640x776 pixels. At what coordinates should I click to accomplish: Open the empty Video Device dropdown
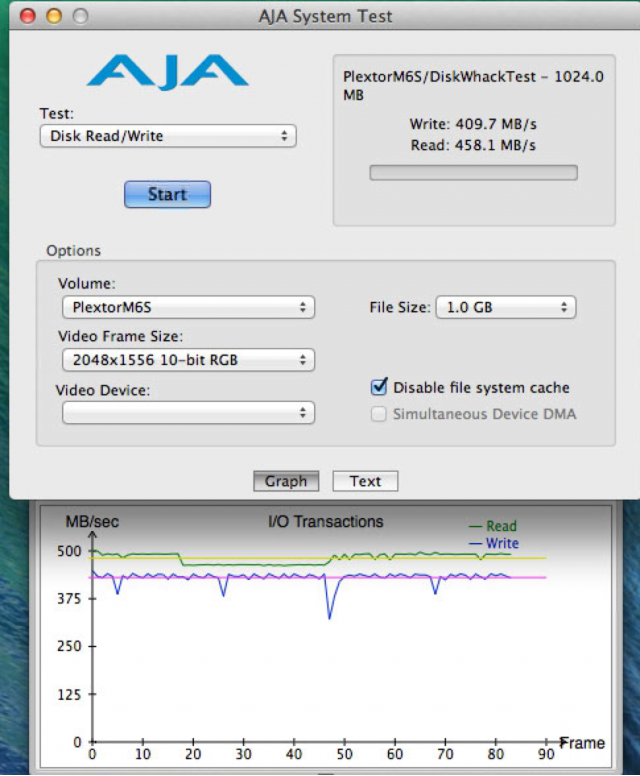[188, 413]
